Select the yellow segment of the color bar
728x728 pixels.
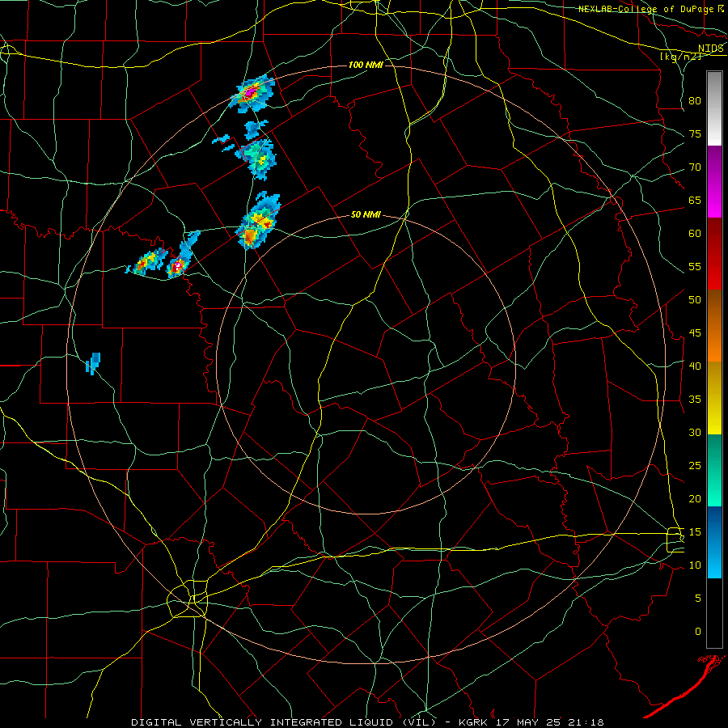coord(714,398)
